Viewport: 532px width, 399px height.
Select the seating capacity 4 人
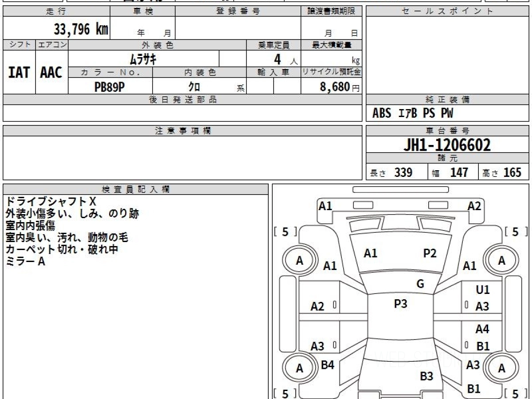coord(286,59)
